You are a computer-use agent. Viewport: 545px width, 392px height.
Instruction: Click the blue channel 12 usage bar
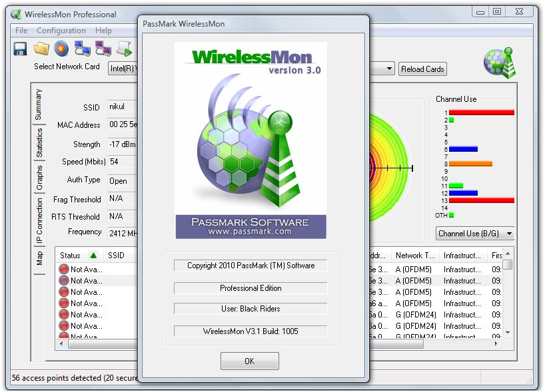pyautogui.click(x=463, y=193)
